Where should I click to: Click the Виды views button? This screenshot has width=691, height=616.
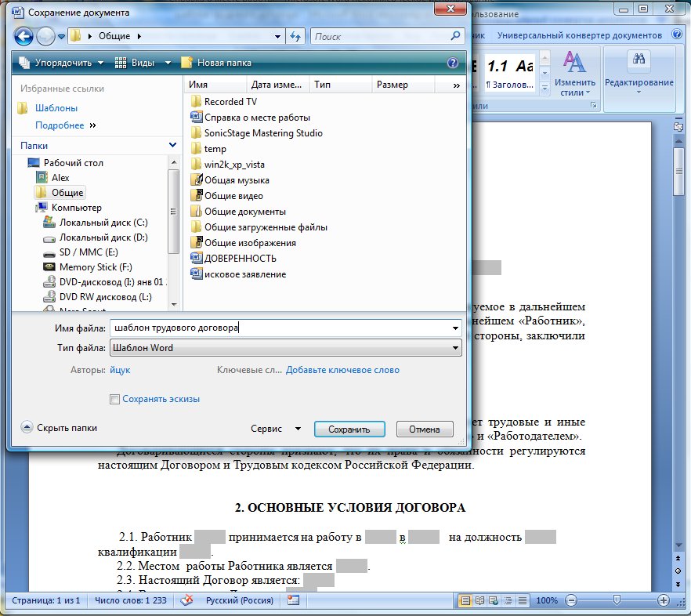(135, 63)
